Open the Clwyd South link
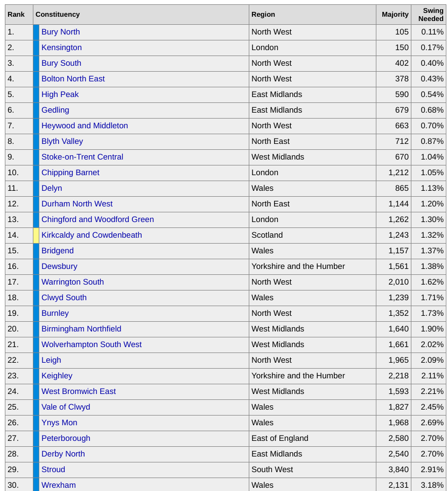448x491 pixels. click(x=64, y=298)
